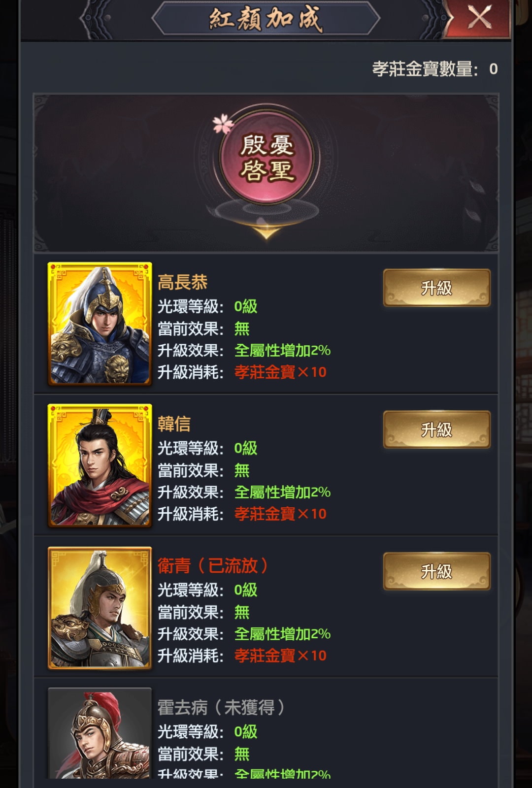532x788 pixels.
Task: Open 衛青 exiled hero portrait
Action: [x=100, y=608]
